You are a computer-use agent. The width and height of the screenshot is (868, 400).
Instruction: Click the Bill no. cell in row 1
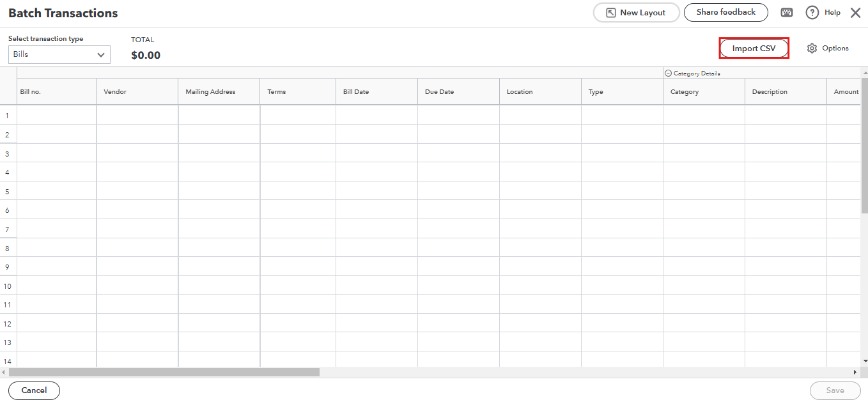[x=56, y=115]
